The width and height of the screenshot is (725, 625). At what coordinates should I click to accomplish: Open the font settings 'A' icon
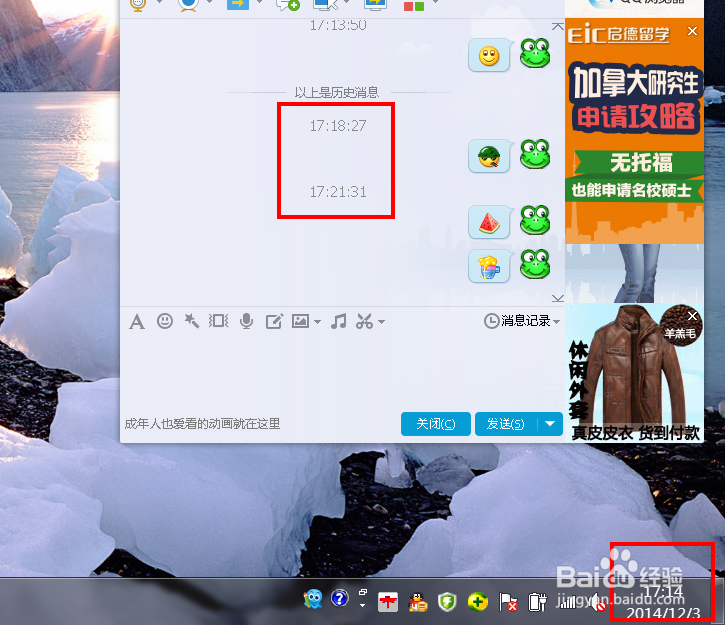pyautogui.click(x=137, y=321)
